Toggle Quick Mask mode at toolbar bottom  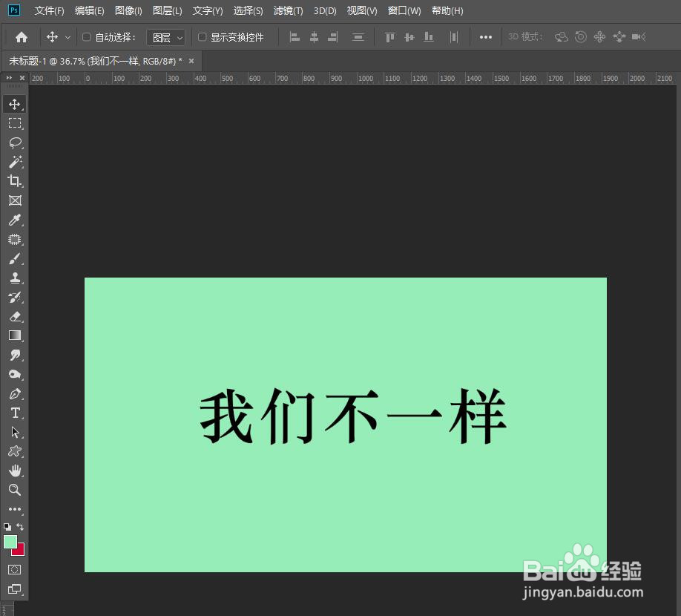click(x=15, y=569)
